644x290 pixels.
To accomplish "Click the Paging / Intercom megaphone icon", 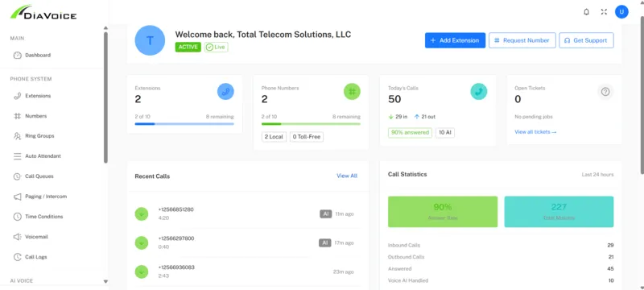I will click(x=17, y=197).
